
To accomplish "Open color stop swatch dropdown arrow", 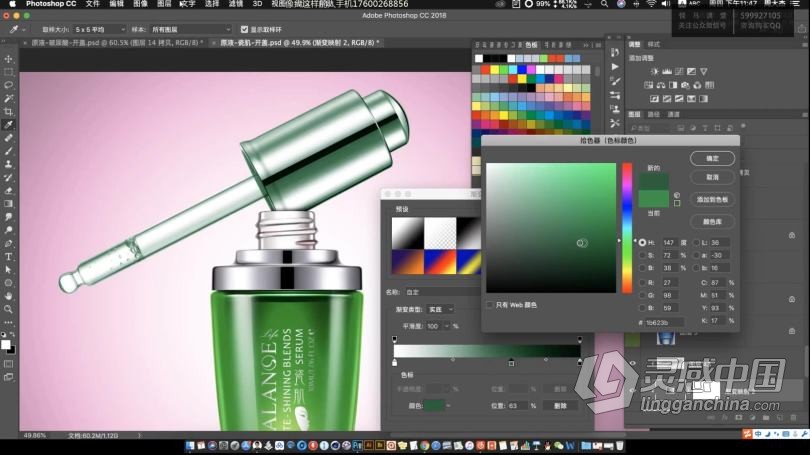I will point(448,406).
